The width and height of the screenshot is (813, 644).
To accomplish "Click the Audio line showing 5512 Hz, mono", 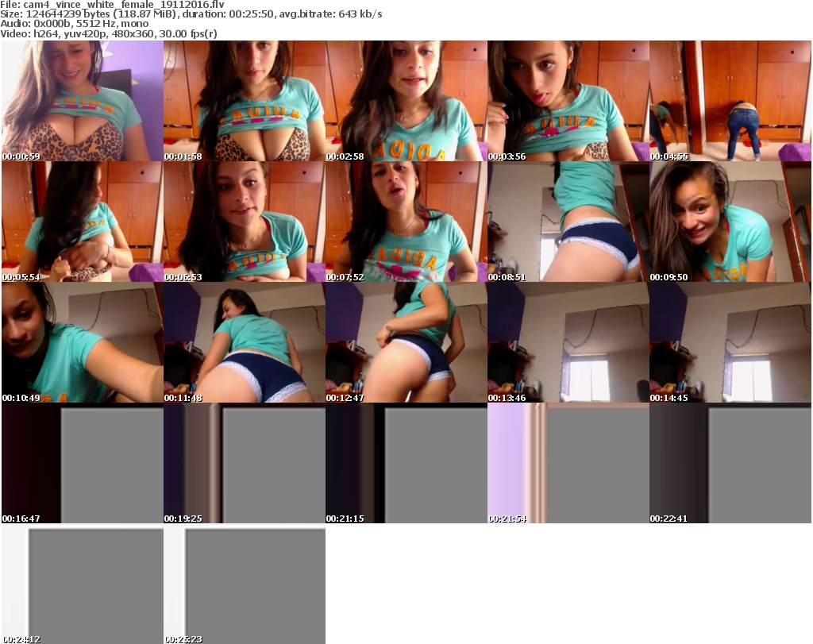I will [75, 24].
